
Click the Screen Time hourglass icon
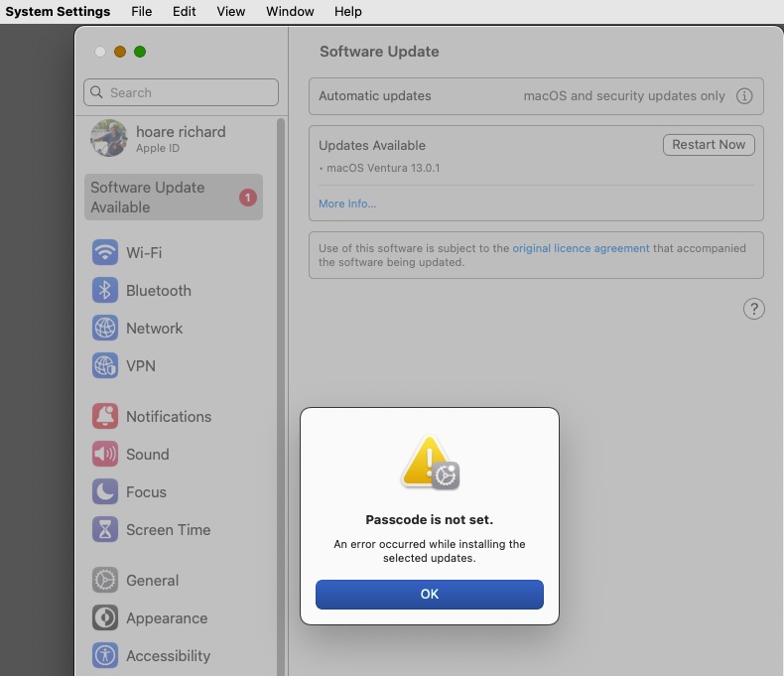(105, 529)
